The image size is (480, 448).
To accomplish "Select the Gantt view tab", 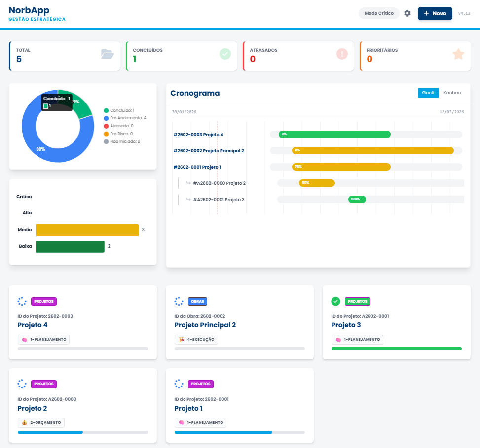I will [428, 93].
